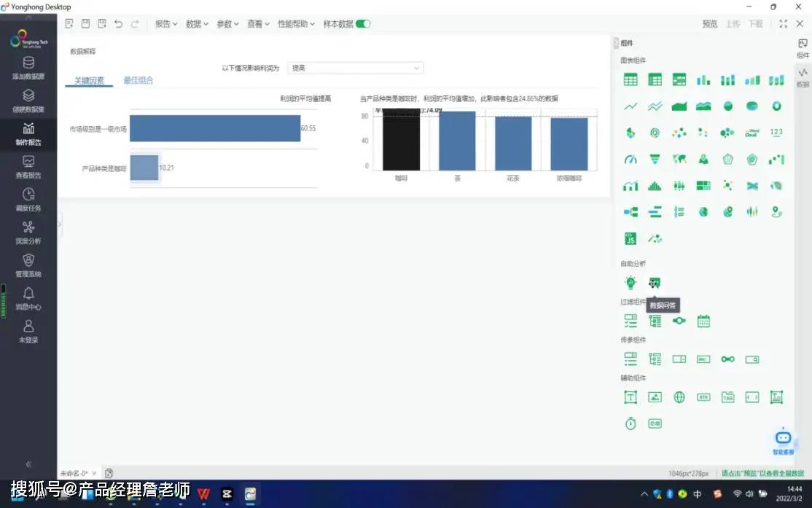
Task: Click the 预览 preview button
Action: (709, 23)
